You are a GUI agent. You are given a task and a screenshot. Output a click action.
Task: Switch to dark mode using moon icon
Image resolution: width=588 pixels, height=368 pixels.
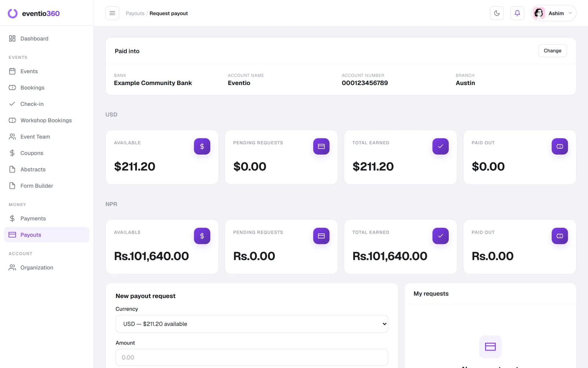(497, 13)
